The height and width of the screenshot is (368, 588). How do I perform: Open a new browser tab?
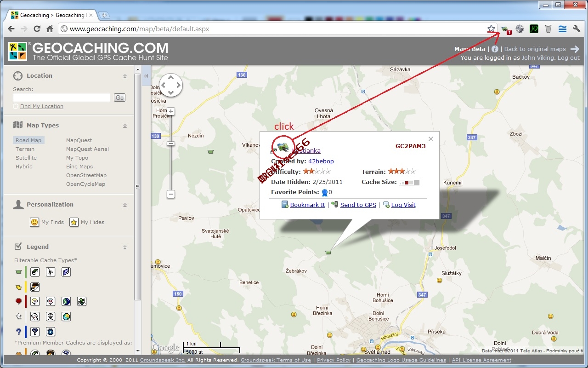coord(104,15)
